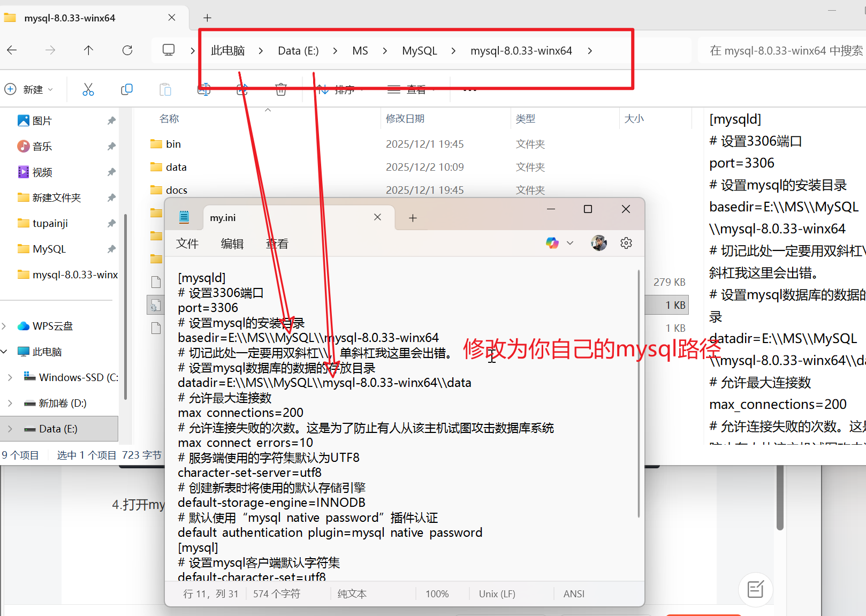Click the 100% zoom level in status bar
This screenshot has width=866, height=616.
[x=437, y=595]
